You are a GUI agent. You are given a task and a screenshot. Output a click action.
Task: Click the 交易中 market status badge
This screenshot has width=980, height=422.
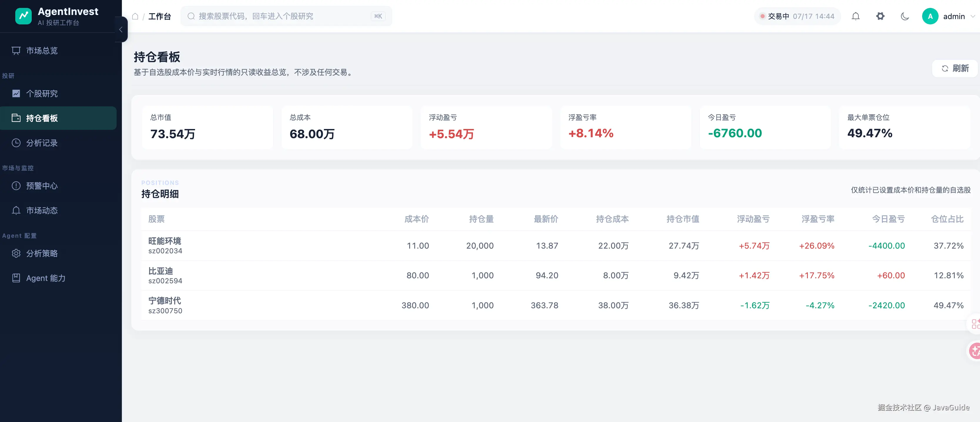(x=797, y=16)
